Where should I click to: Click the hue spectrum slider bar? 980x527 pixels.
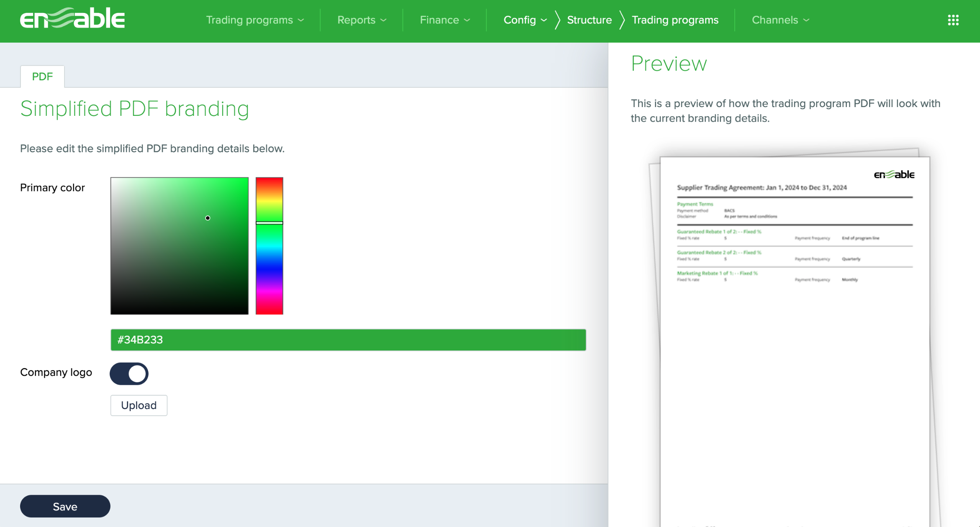pyautogui.click(x=269, y=246)
